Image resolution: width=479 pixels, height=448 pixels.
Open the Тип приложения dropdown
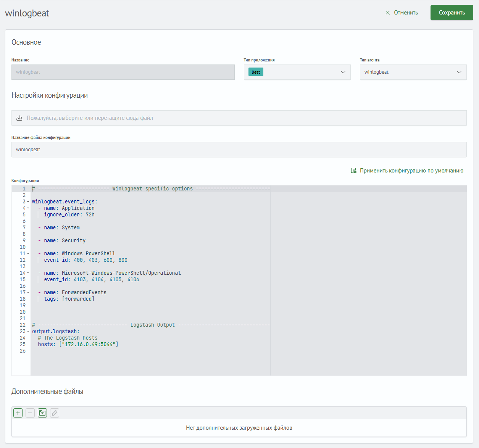point(343,72)
